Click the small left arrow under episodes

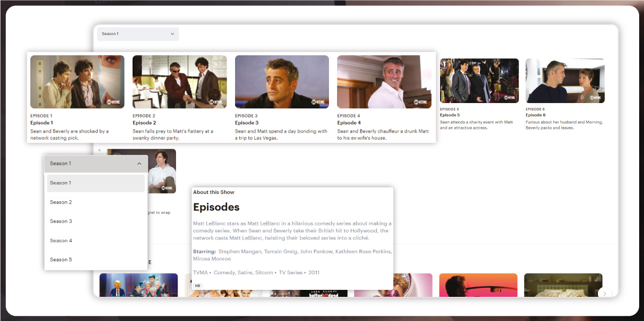[99, 151]
